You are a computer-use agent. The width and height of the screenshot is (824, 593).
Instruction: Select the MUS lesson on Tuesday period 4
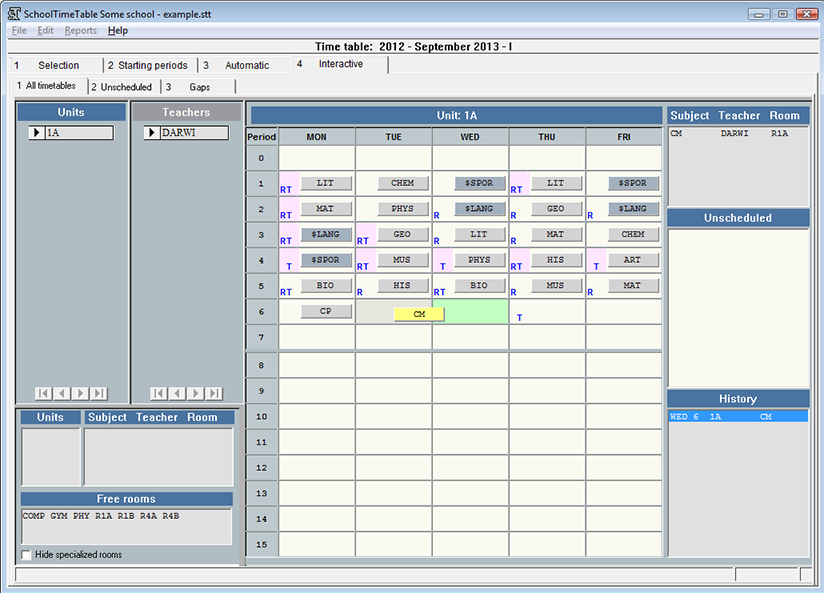[403, 260]
